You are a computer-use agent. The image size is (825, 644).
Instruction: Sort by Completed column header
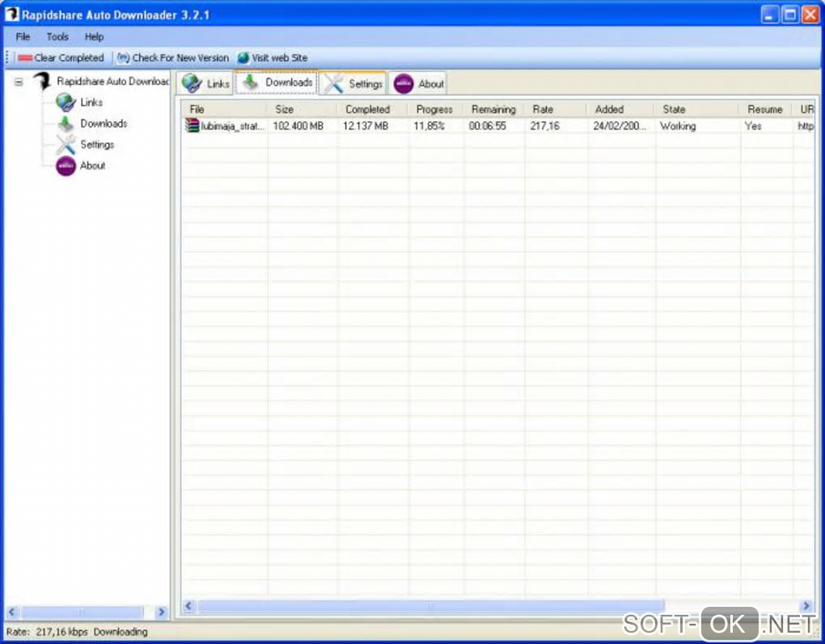click(x=373, y=109)
